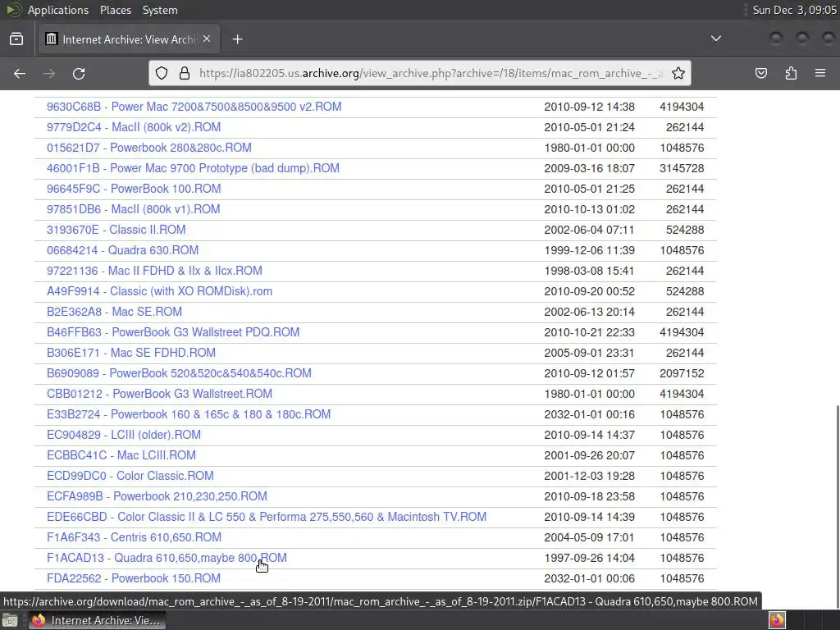Open PowerBook G3 Wallstreet PDQ.ROM link

(x=173, y=332)
